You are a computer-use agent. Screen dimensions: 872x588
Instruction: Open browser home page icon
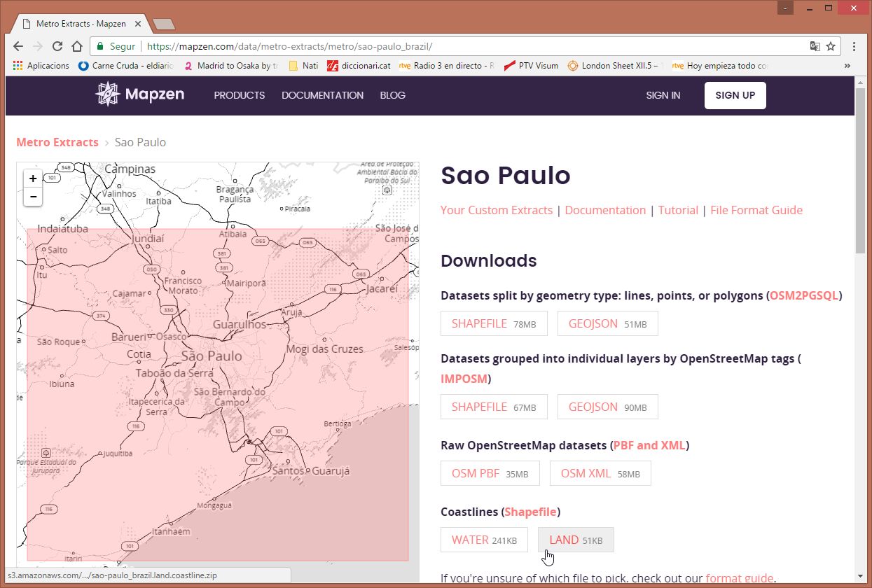(77, 46)
